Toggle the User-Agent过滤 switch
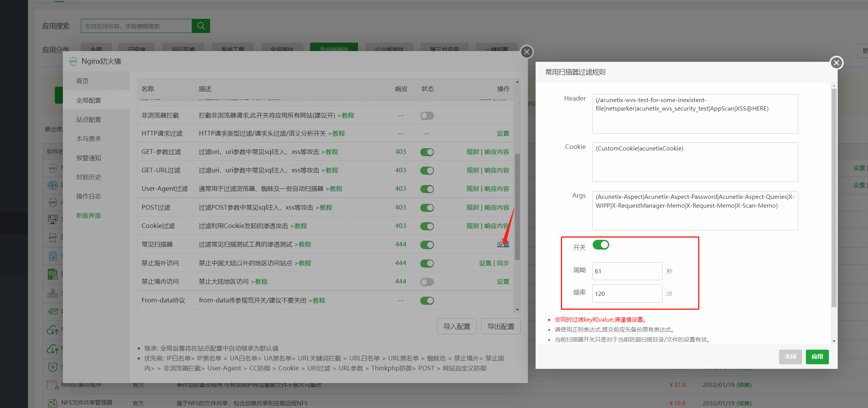This screenshot has height=408, width=868. pyautogui.click(x=427, y=189)
